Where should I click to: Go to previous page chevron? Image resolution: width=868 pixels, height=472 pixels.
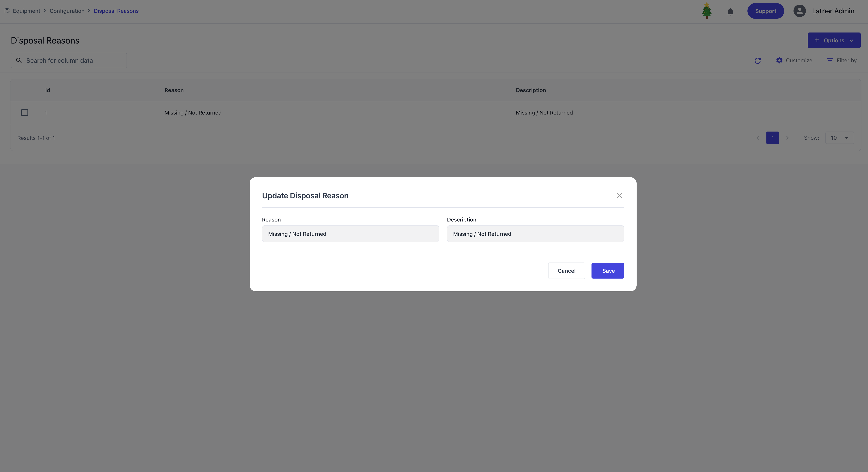tap(758, 138)
